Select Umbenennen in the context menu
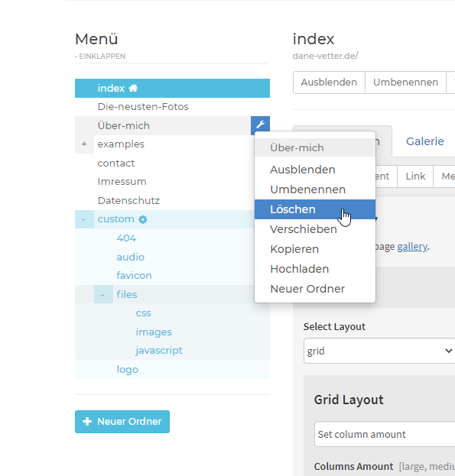Screen dimensions: 455x476 315,189
